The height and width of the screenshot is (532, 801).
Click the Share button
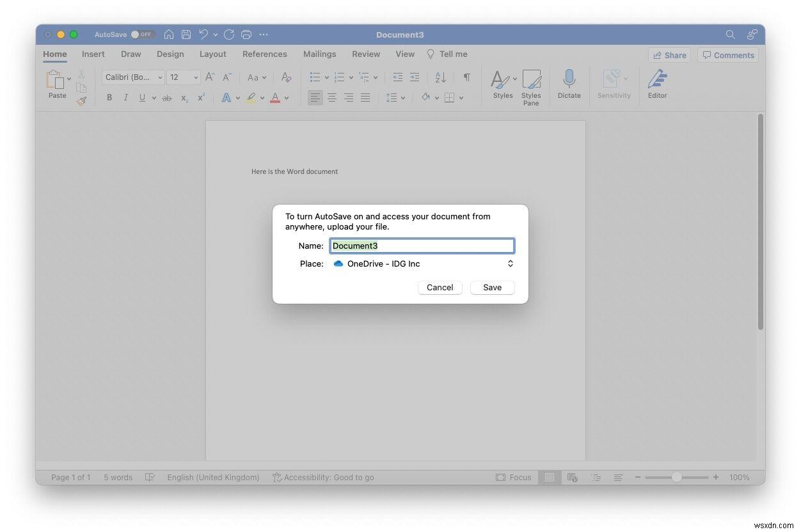tap(669, 55)
